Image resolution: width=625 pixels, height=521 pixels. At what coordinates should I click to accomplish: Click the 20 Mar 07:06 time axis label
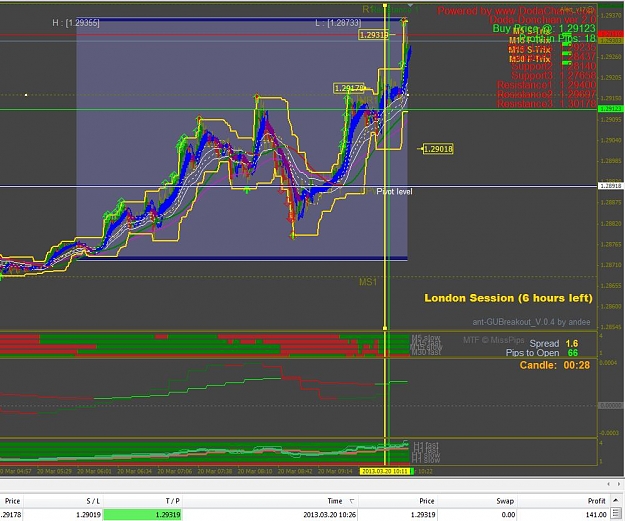pyautogui.click(x=175, y=471)
